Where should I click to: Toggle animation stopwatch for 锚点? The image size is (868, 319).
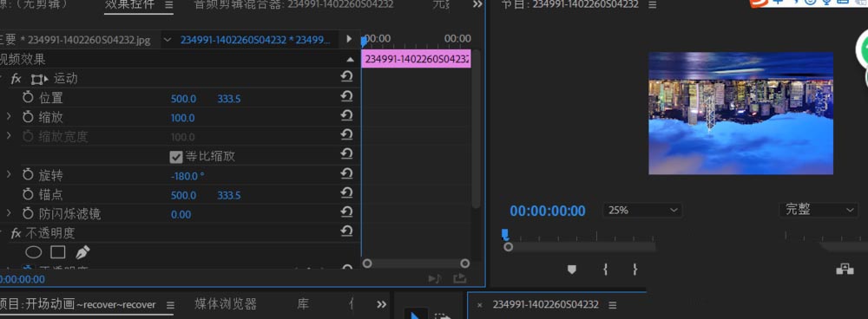[x=29, y=194]
